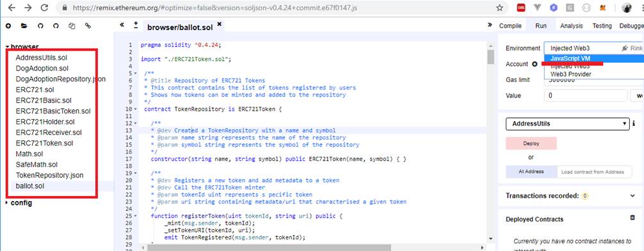Open ERC721Basic.sol in the file list
The image size is (644, 251).
44,101
